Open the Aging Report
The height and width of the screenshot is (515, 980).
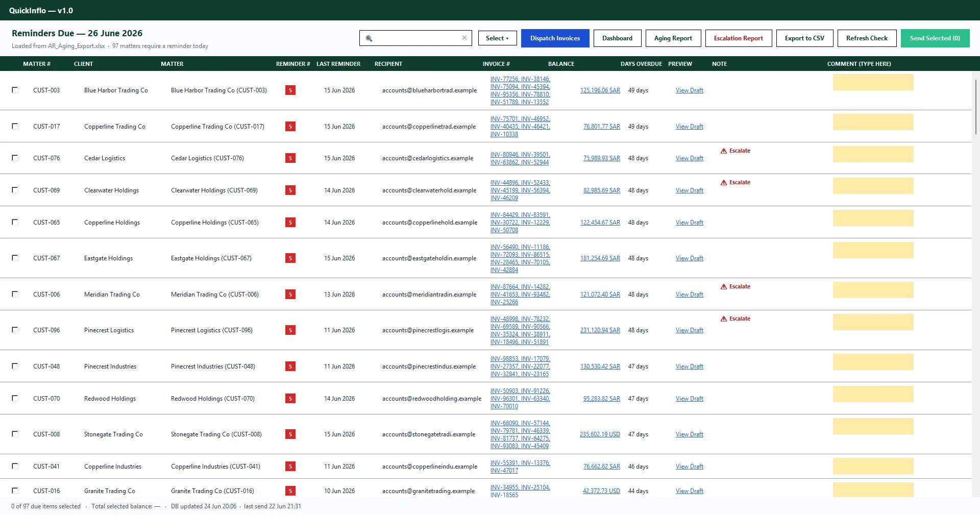click(673, 38)
